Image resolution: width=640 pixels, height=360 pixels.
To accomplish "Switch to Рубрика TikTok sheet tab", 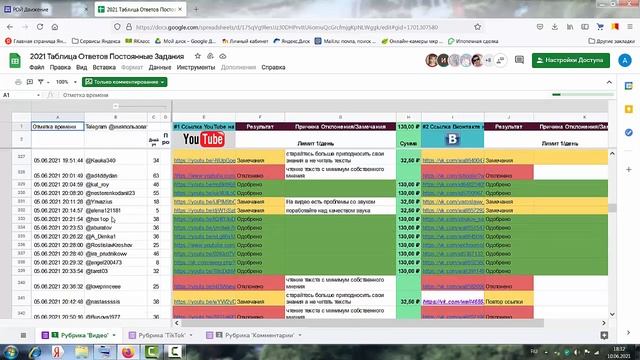I will (x=162, y=335).
